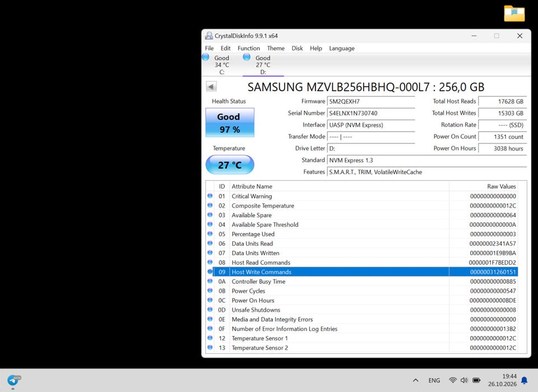
Task: Open the notification bell
Action: click(x=525, y=380)
